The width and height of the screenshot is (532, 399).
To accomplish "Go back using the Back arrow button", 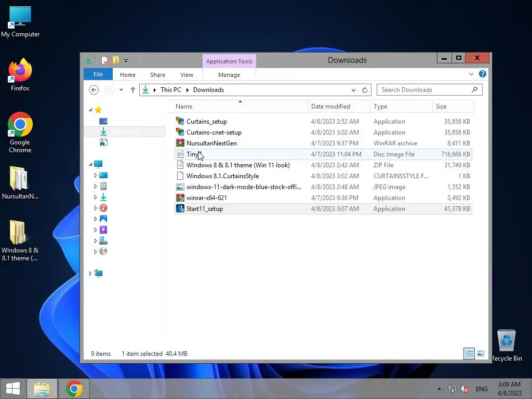I will tap(94, 90).
